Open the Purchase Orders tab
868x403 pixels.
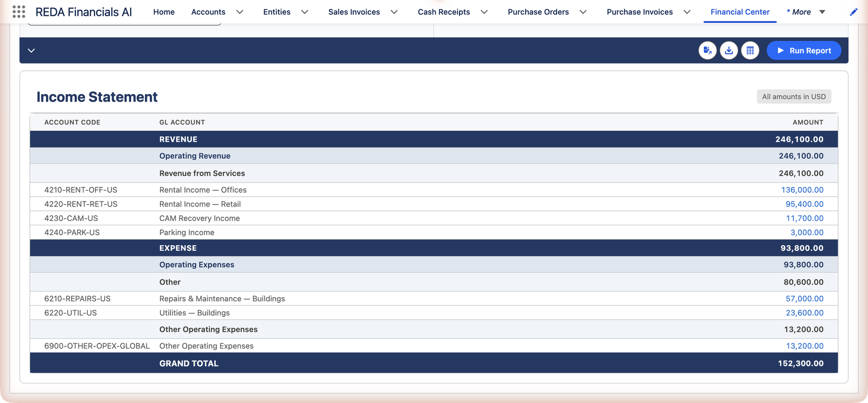click(538, 12)
